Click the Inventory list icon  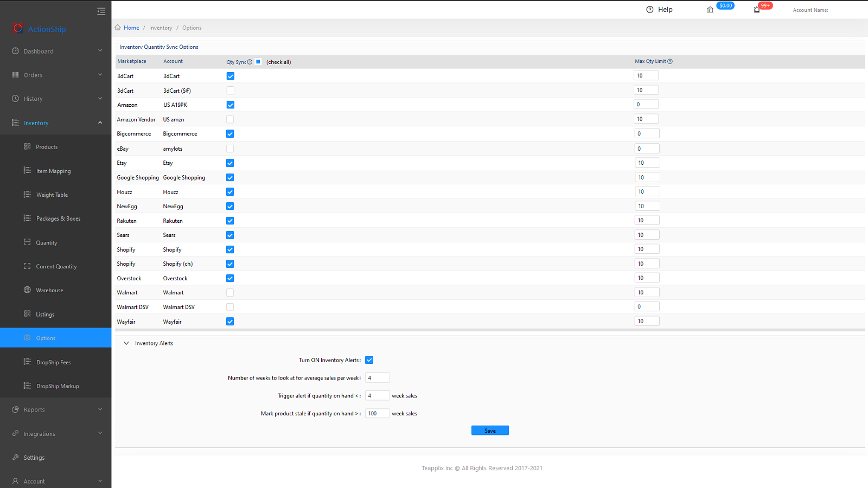tap(15, 123)
